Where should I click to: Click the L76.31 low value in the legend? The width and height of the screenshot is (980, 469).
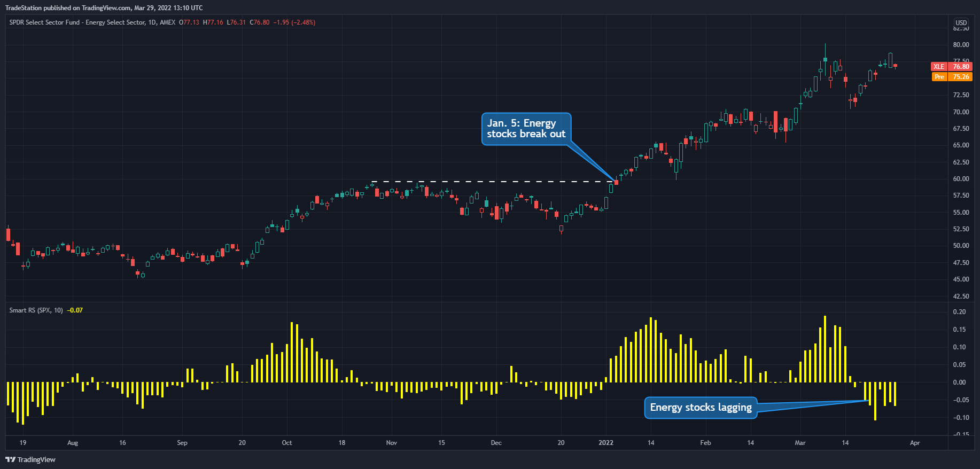click(x=236, y=22)
